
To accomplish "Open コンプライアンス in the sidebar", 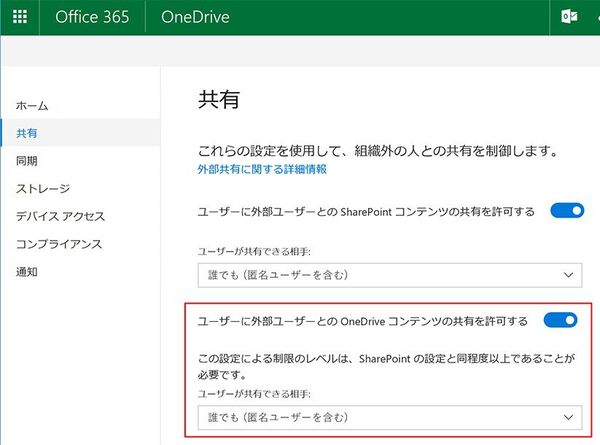I will coord(59,244).
